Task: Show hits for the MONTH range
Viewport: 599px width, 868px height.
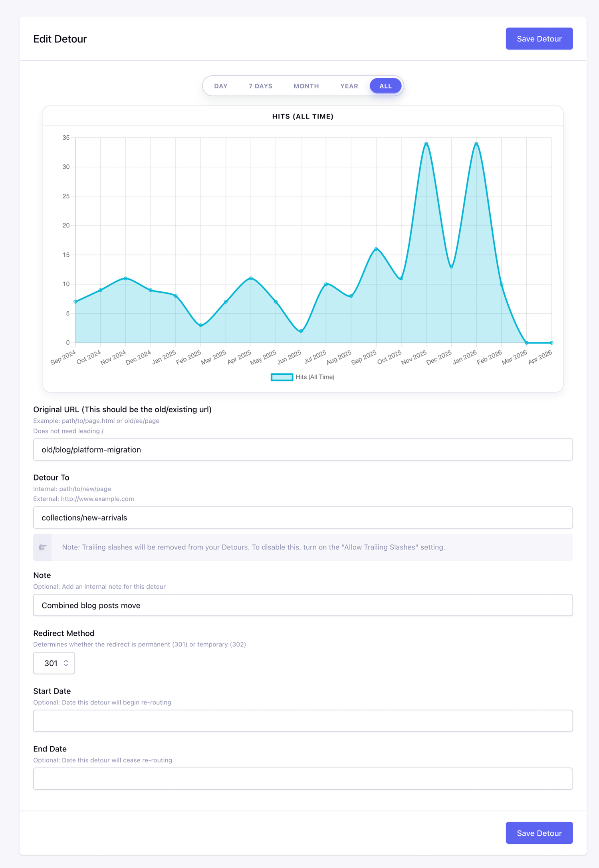Action: 306,86
